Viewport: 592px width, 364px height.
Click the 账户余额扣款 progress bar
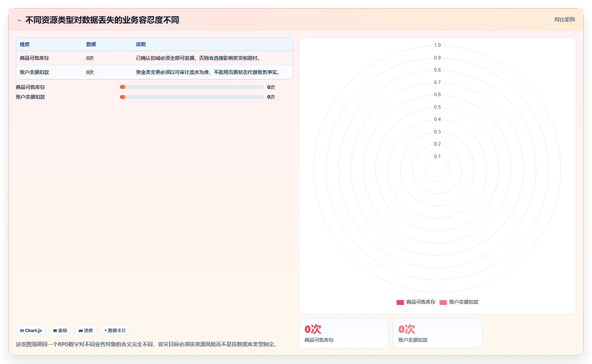tap(192, 97)
